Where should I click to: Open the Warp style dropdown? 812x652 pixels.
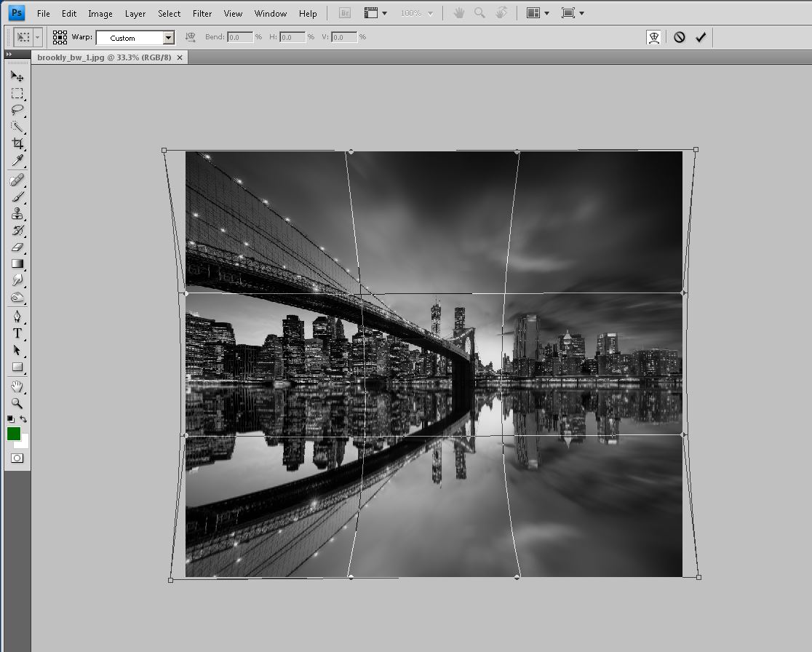click(168, 38)
